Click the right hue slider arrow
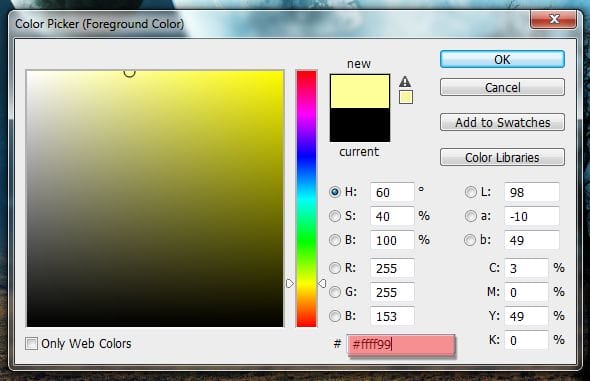 (x=322, y=283)
